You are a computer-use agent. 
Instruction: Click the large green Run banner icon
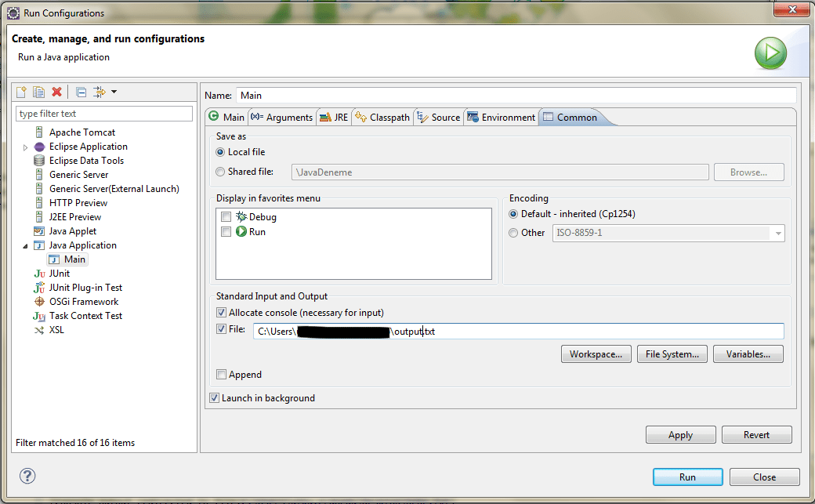point(770,53)
